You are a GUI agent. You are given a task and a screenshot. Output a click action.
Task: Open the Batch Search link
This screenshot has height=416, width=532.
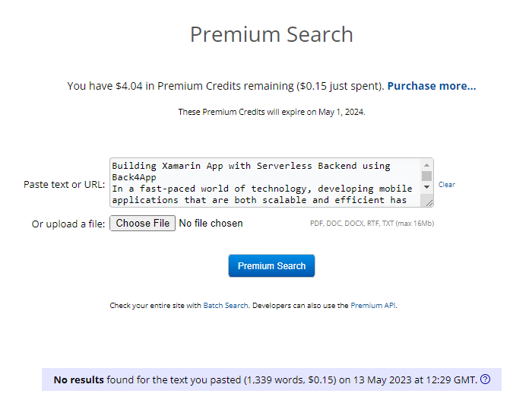pos(226,306)
